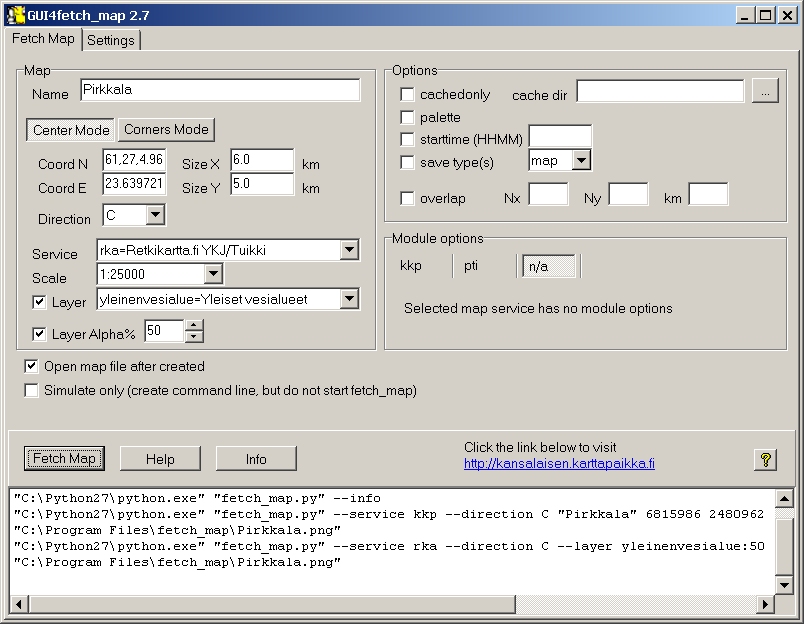804x624 pixels.
Task: Click the yellow question mark help icon
Action: (766, 458)
